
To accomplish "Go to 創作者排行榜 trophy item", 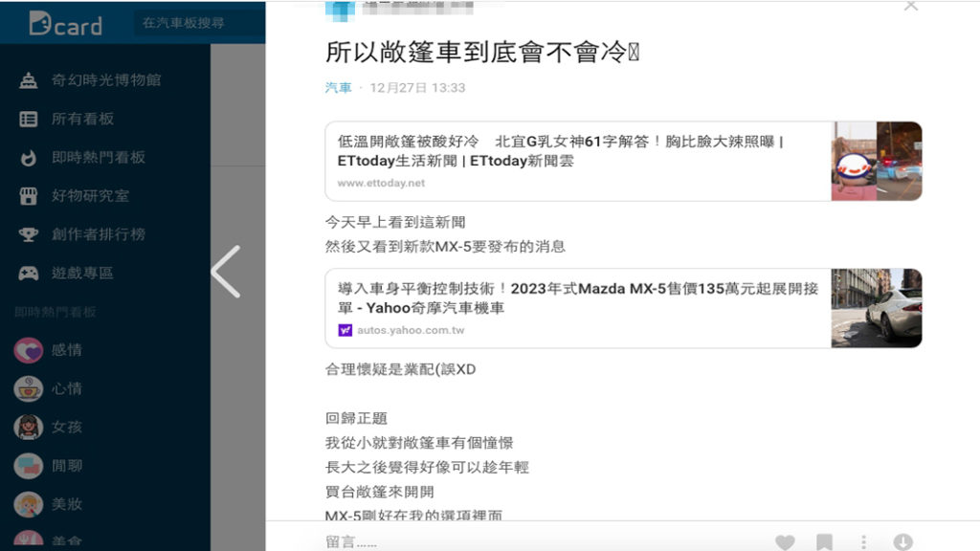I will point(98,234).
